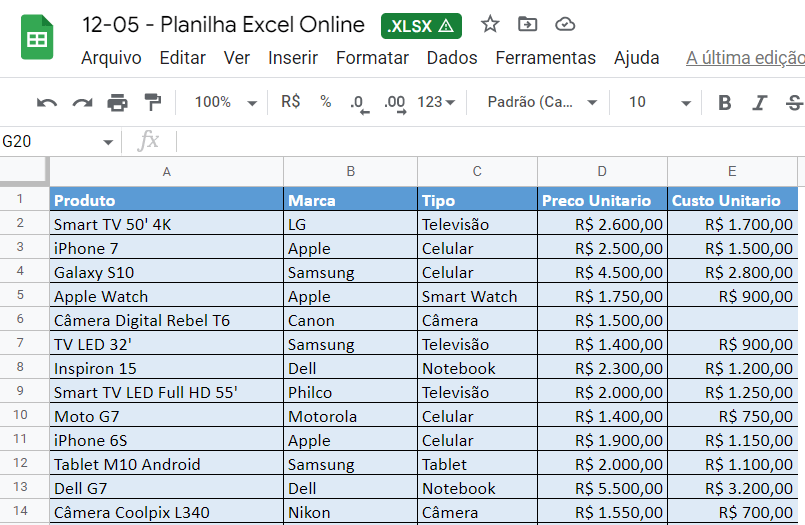805x525 pixels.
Task: Select the 'Nikon' brand cell
Action: [x=350, y=512]
